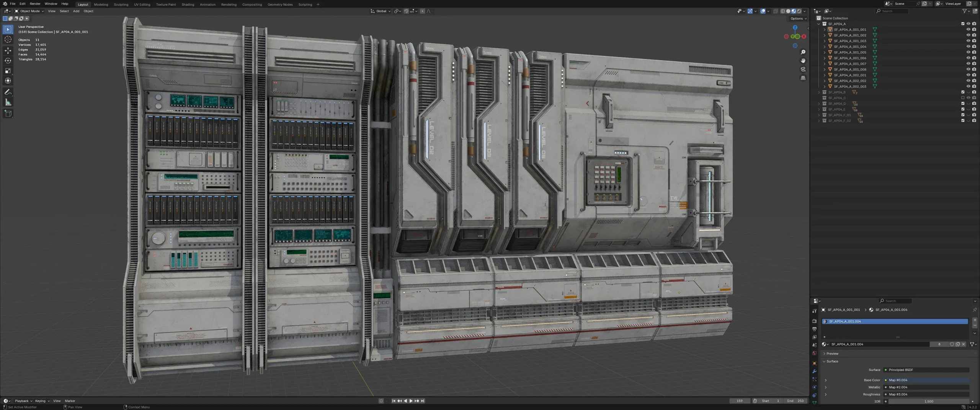Uncheck the SF_AP04_B collection checkbox

(x=963, y=92)
